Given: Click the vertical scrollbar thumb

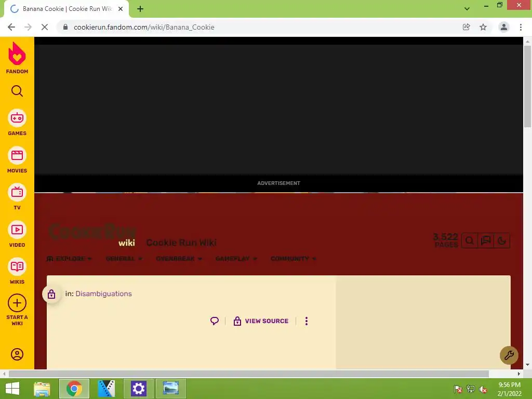Looking at the screenshot, I should point(527,86).
